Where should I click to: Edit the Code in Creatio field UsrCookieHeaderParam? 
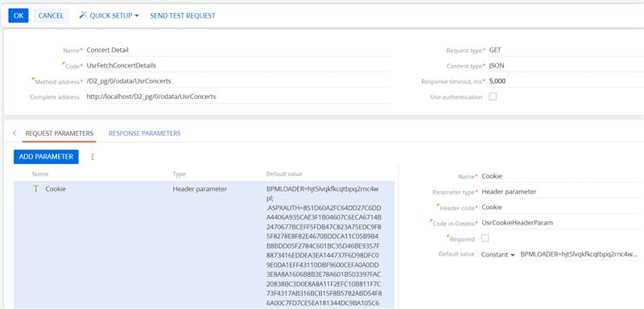click(x=562, y=223)
